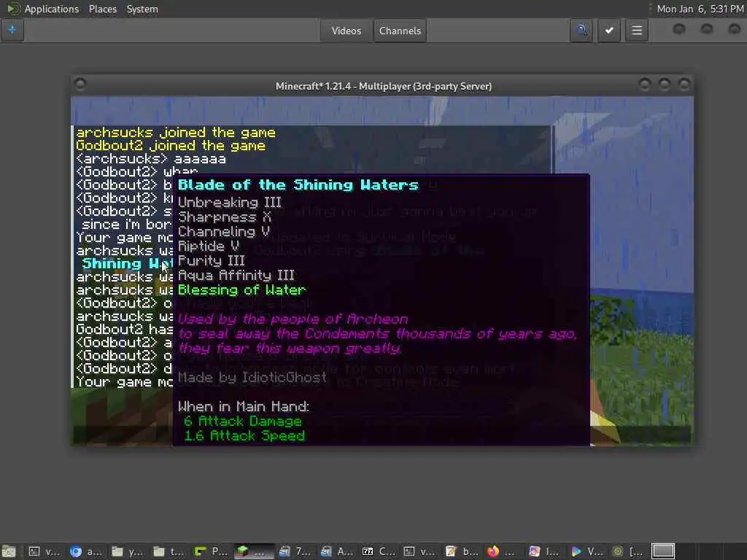The width and height of the screenshot is (747, 560).
Task: Click 'since i'm bor' chat line
Action: point(126,225)
